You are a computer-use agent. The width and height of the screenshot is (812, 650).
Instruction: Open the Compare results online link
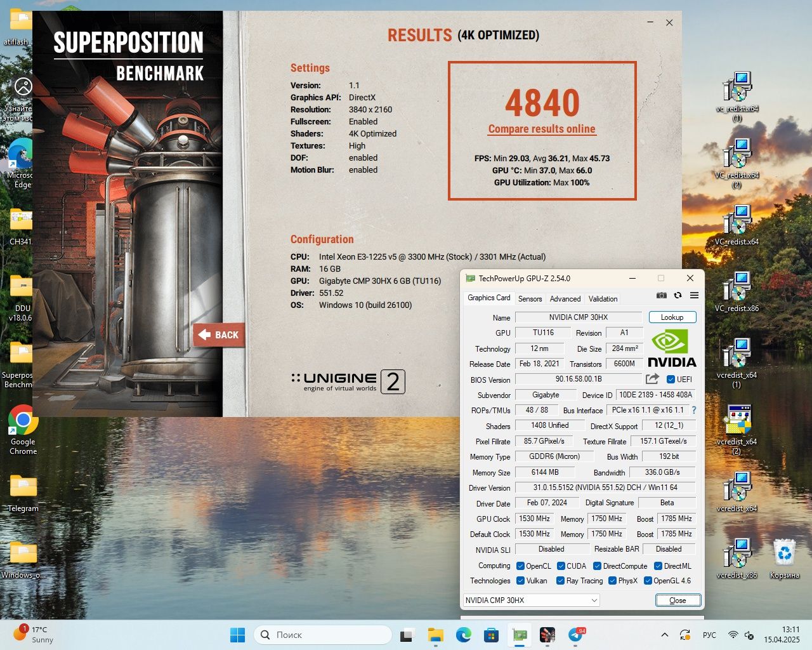point(542,129)
